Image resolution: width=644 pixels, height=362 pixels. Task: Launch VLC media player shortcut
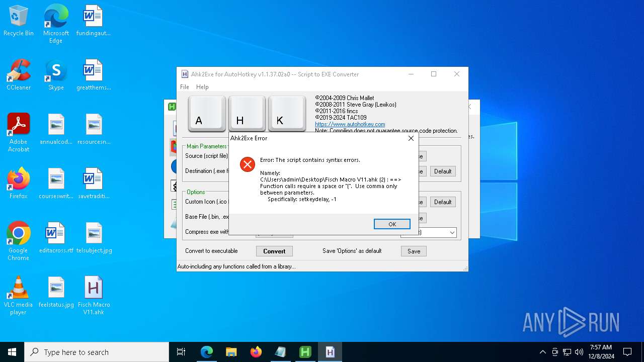(19, 296)
